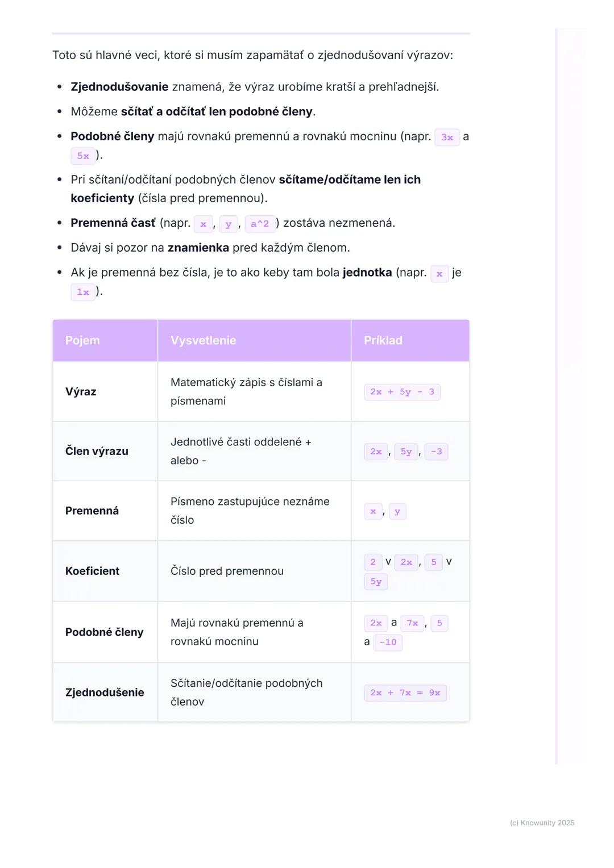This screenshot has width=614, height=868.
Task: Click the "Výraz" row label
Action: click(x=81, y=392)
